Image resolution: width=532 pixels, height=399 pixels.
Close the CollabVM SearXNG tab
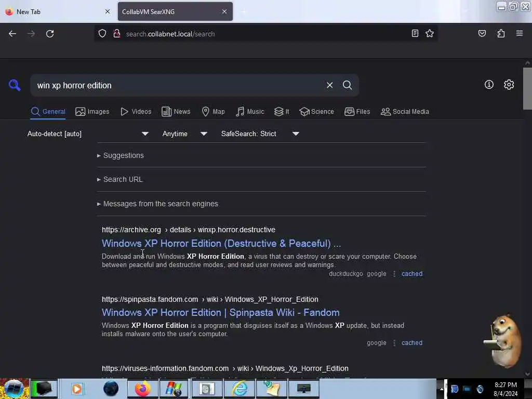coord(224,11)
